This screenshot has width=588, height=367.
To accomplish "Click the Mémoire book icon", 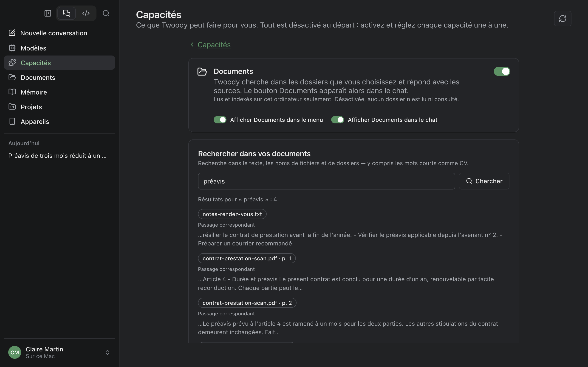I will (12, 92).
